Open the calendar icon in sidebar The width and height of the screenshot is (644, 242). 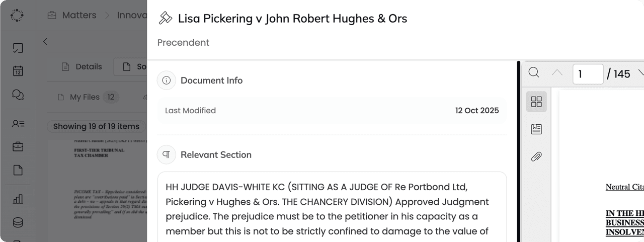click(x=18, y=71)
